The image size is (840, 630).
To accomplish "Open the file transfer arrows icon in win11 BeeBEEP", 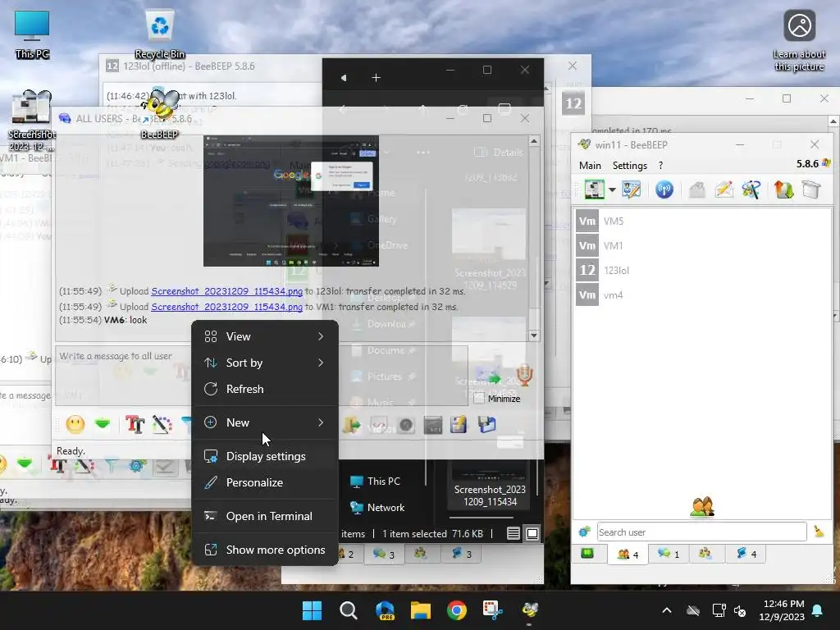I will (x=783, y=189).
